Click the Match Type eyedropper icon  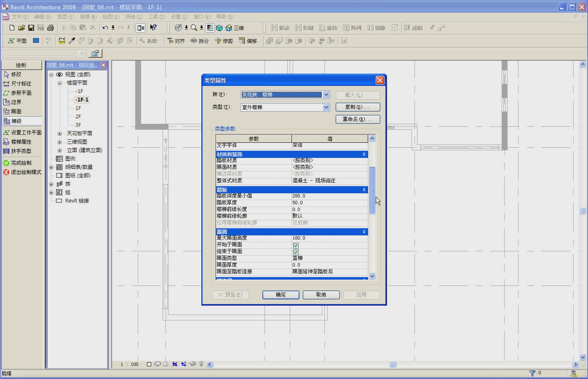point(72,41)
